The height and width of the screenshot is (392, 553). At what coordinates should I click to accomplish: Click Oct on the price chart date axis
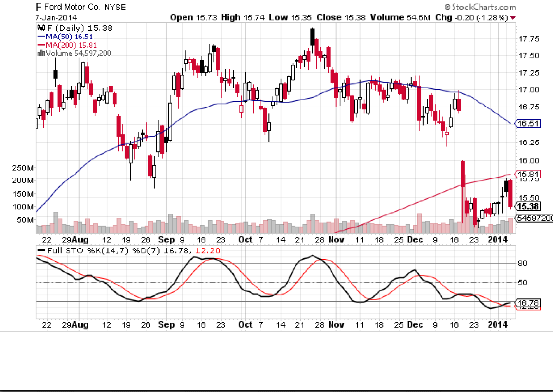pyautogui.click(x=245, y=240)
